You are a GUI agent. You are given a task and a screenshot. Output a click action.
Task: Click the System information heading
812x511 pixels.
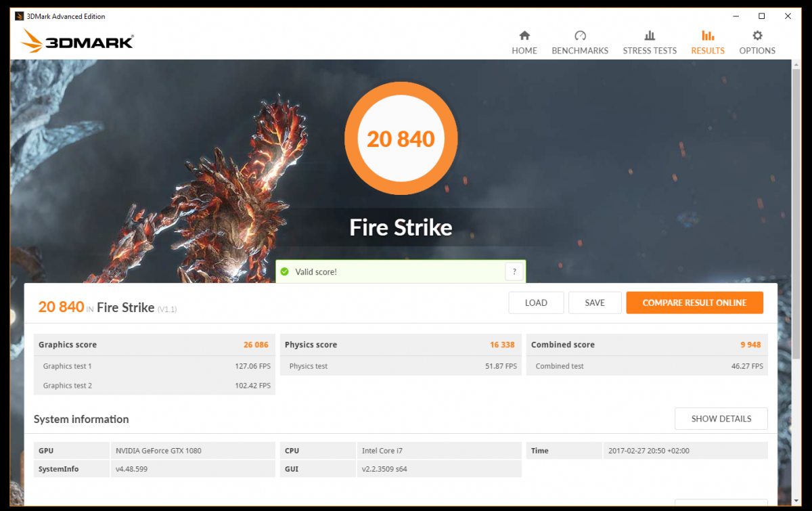(x=81, y=419)
